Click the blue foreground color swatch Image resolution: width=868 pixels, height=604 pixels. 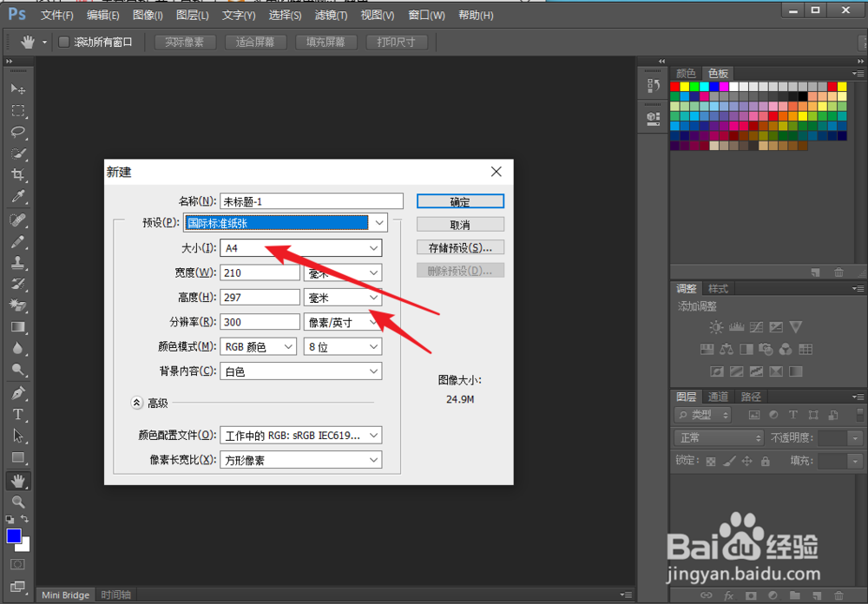(x=12, y=537)
